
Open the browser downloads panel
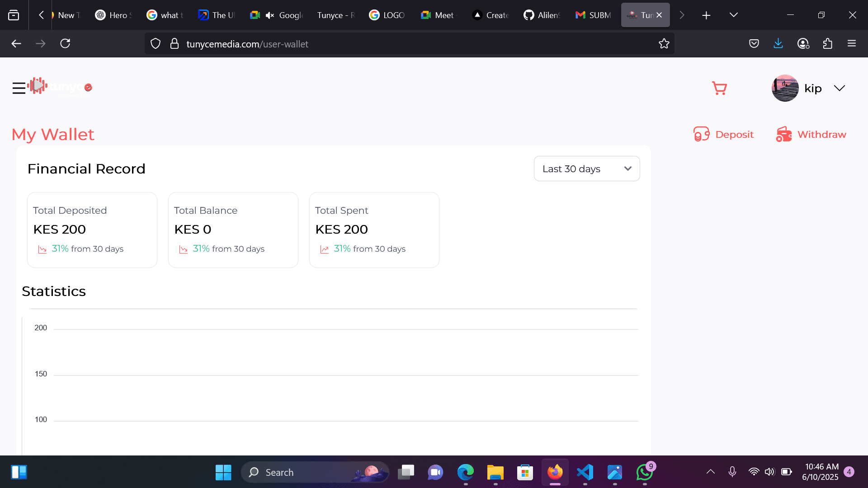778,44
